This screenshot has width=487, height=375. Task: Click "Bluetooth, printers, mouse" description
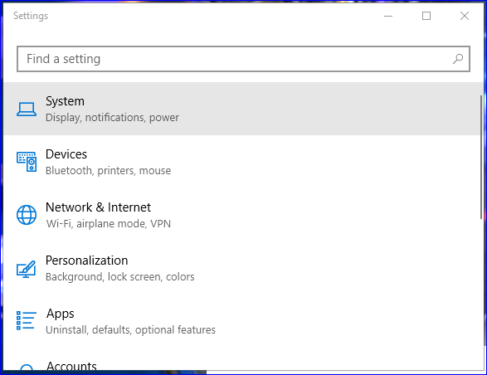tap(108, 171)
